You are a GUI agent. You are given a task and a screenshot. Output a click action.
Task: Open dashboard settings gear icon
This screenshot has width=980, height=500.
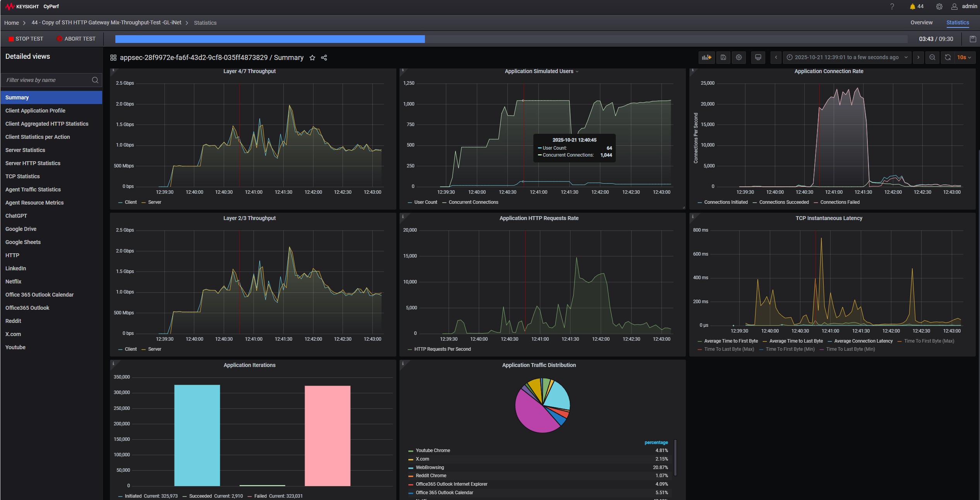[x=739, y=57]
